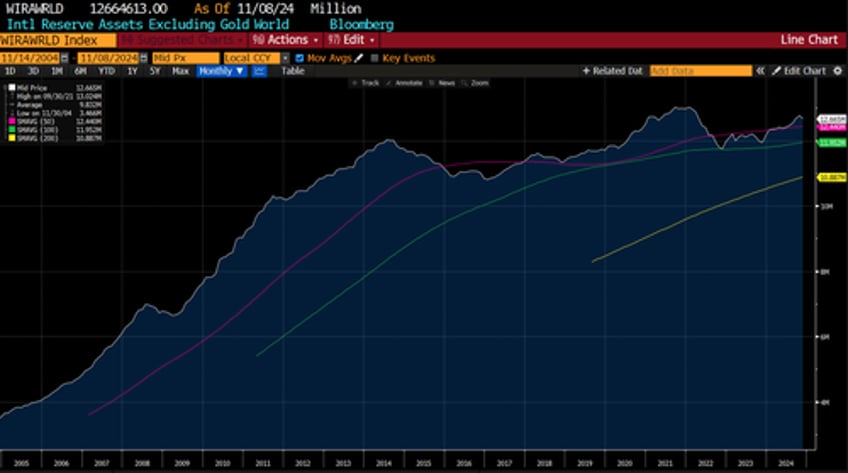Select the magenta SMAVG 50 value tag on y-axis
The height and width of the screenshot is (473, 848).
[x=832, y=126]
